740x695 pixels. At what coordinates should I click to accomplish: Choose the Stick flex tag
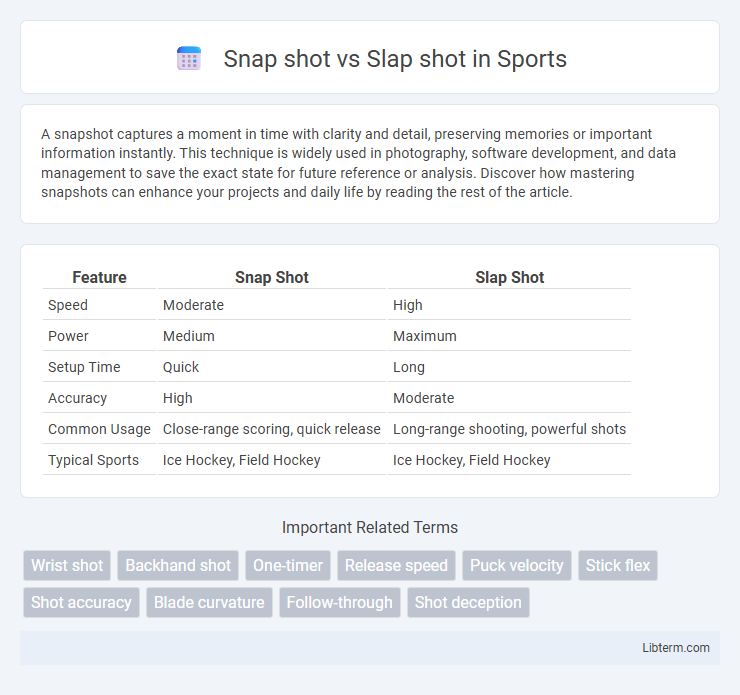pyautogui.click(x=618, y=565)
